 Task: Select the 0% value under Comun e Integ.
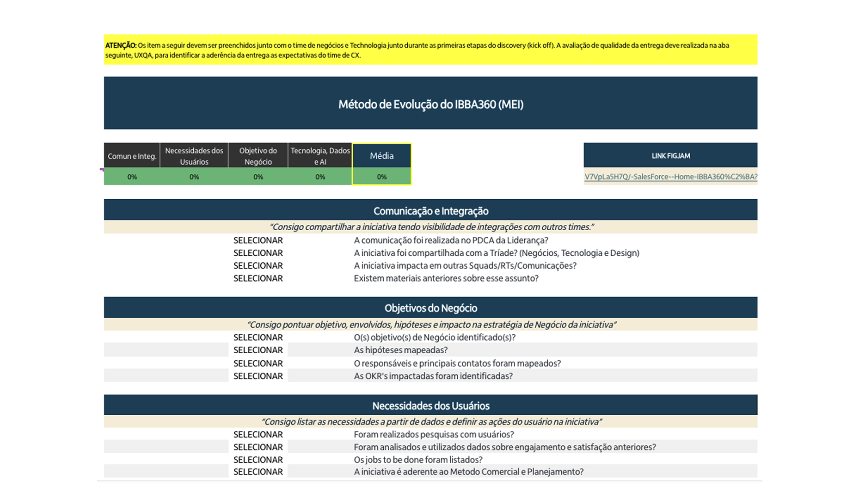131,176
